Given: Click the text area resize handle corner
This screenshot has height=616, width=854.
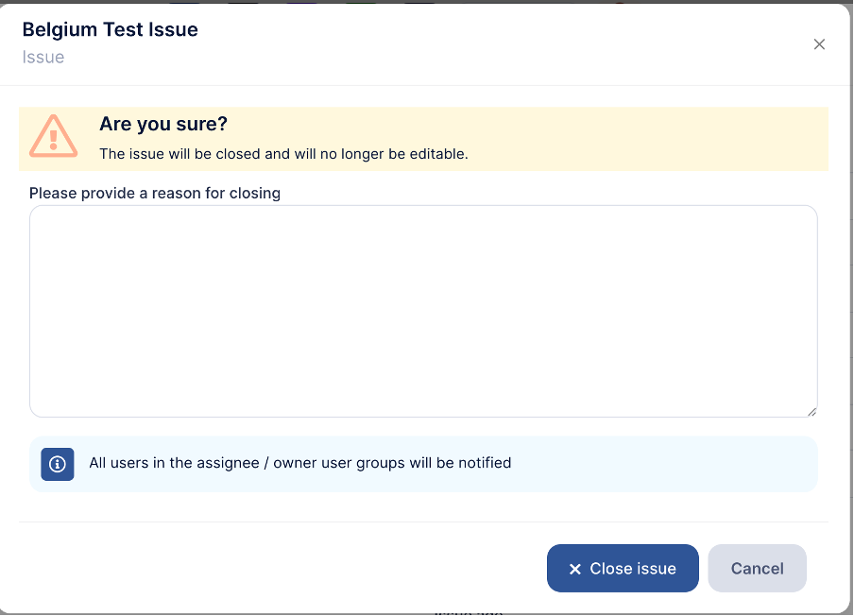Looking at the screenshot, I should click(x=811, y=411).
